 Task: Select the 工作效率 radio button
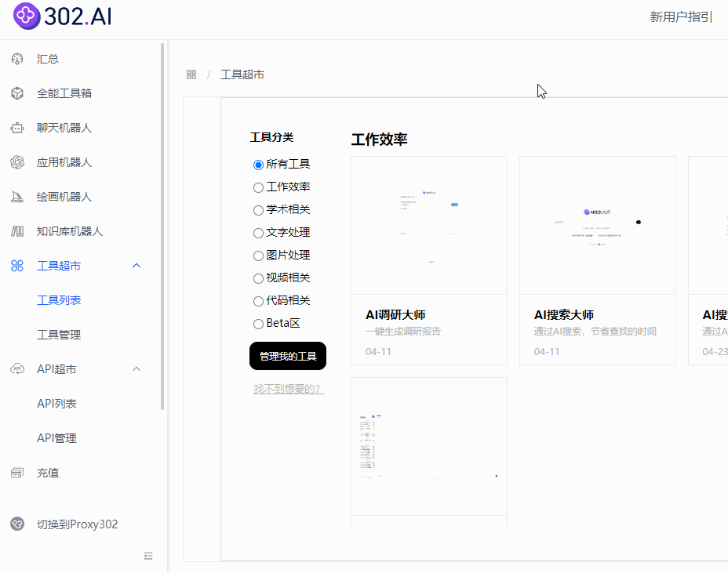pos(258,187)
